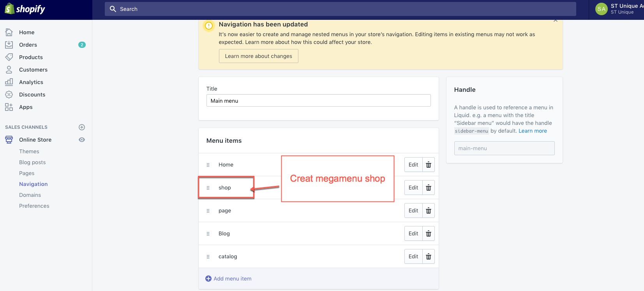Screen dimensions: 644x291
Task: Grab the Home row drag handle
Action: tap(208, 165)
